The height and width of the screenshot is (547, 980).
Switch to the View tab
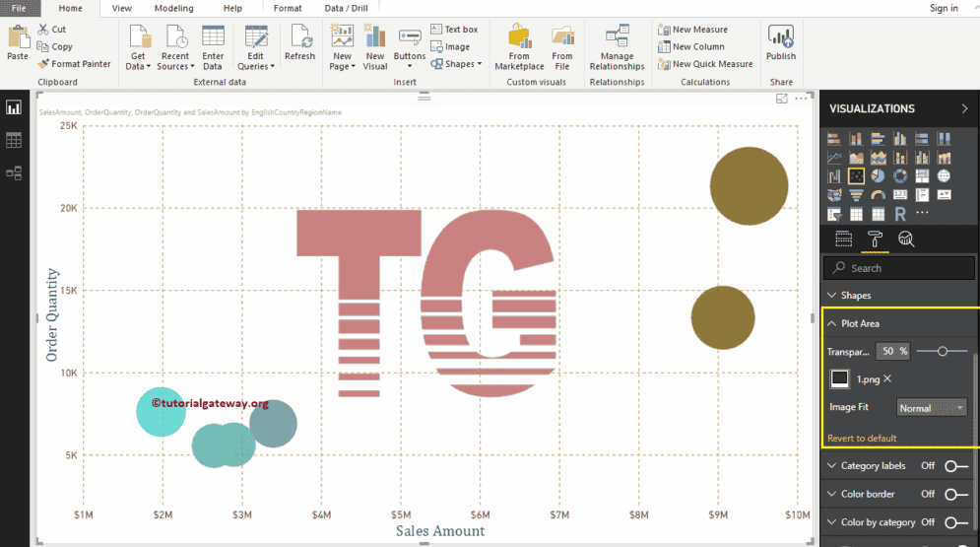[x=121, y=8]
